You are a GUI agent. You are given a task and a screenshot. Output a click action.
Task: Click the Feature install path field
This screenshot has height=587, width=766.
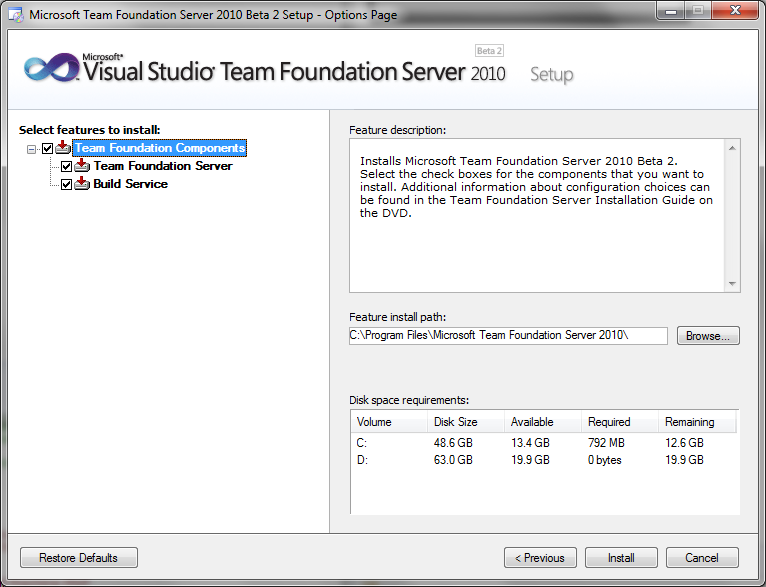[508, 335]
